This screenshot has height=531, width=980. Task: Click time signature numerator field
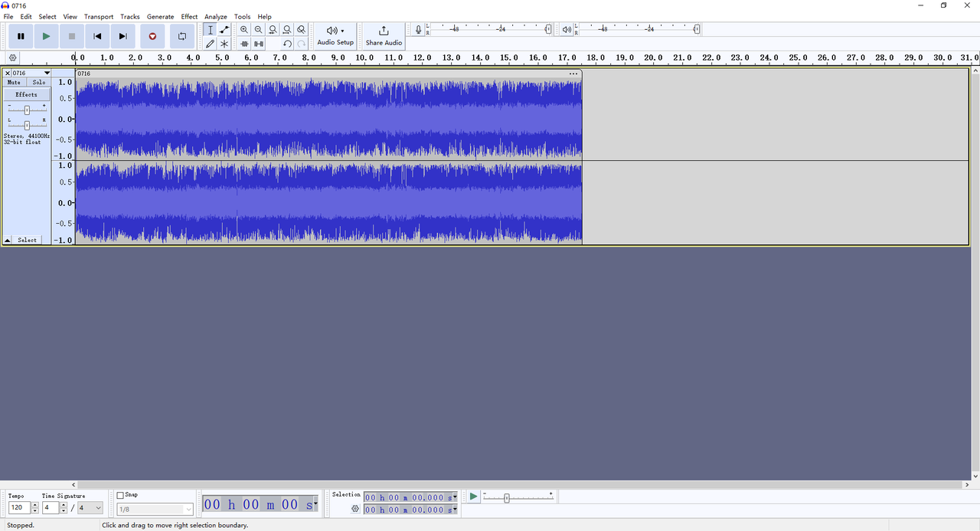coord(50,507)
